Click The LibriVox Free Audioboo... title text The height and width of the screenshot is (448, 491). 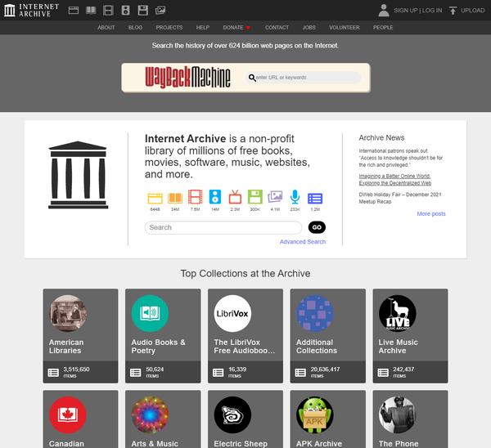tap(244, 347)
